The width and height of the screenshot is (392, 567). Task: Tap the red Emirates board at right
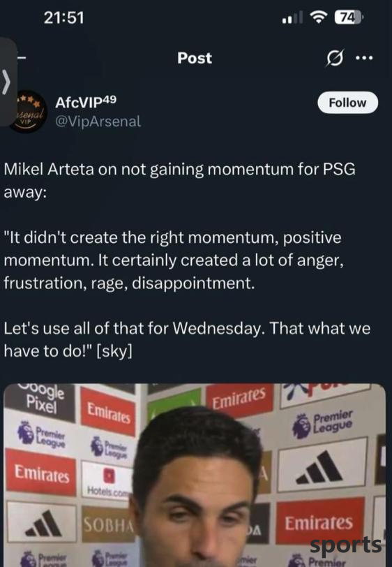tap(319, 522)
